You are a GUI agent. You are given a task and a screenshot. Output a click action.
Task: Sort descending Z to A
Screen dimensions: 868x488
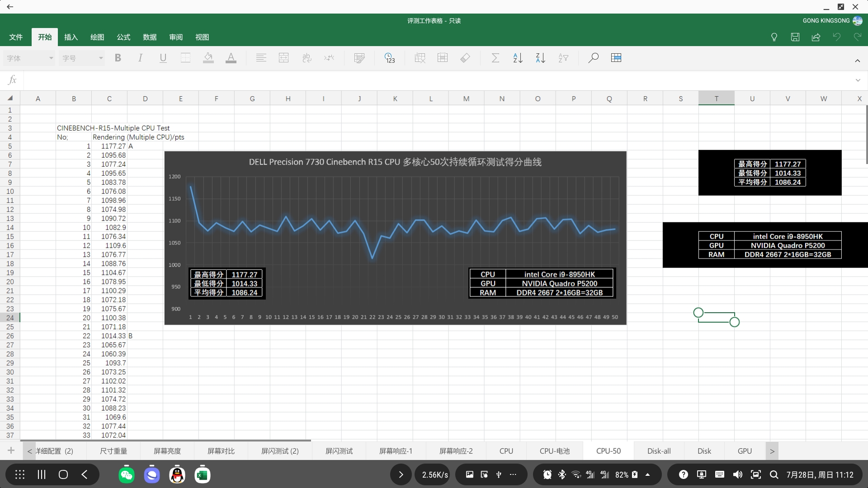[x=540, y=58]
